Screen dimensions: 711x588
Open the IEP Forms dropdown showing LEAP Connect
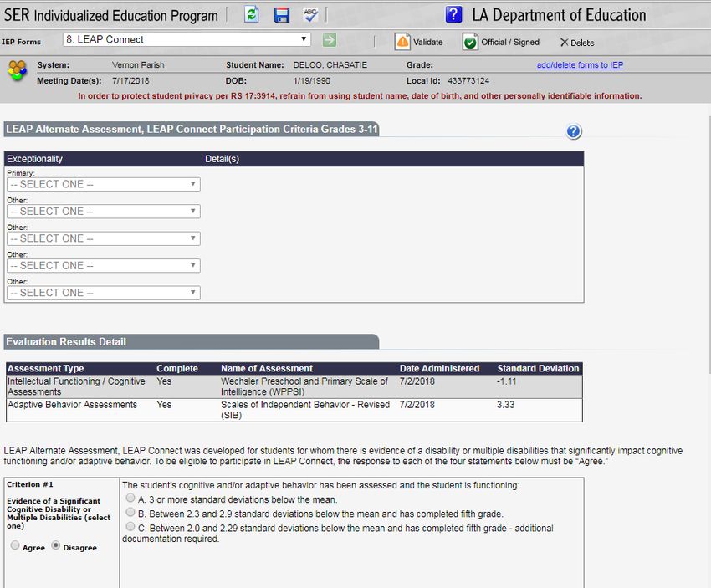pos(187,40)
